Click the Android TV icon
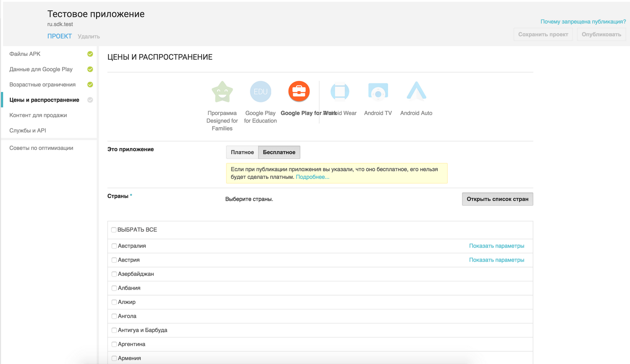The image size is (630, 364). pyautogui.click(x=378, y=92)
